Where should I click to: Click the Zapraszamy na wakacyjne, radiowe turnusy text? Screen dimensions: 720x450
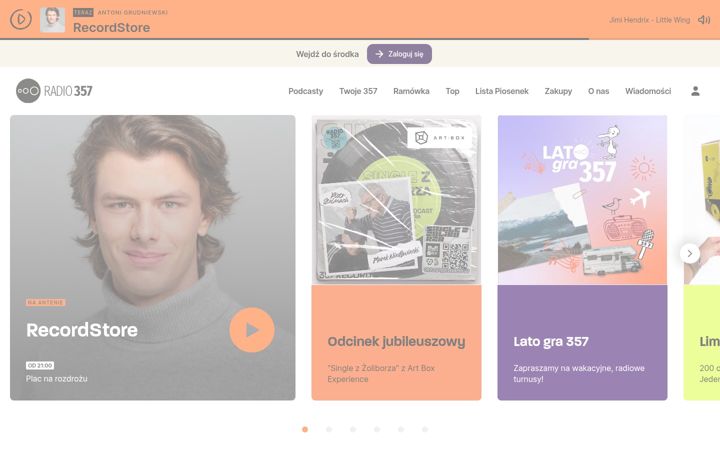tap(579, 373)
